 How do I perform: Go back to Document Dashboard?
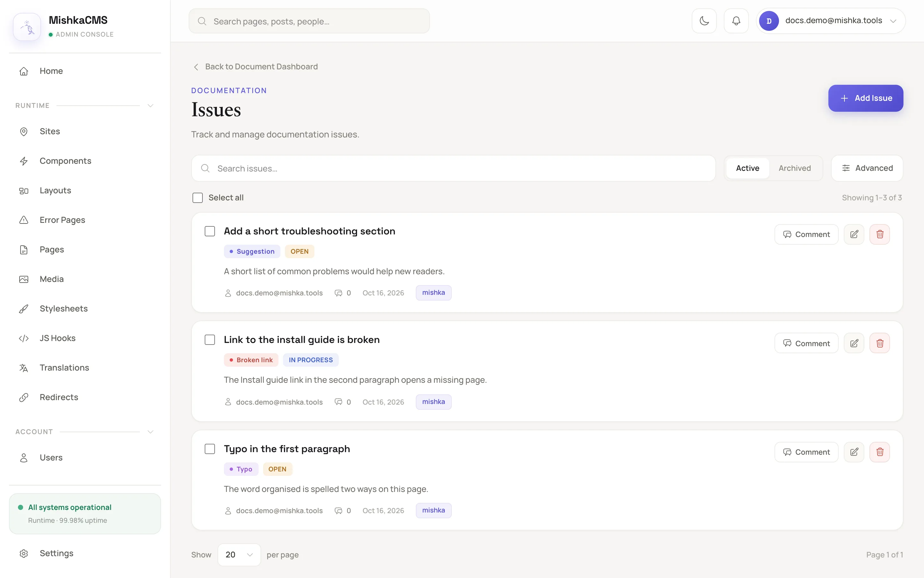click(x=255, y=66)
